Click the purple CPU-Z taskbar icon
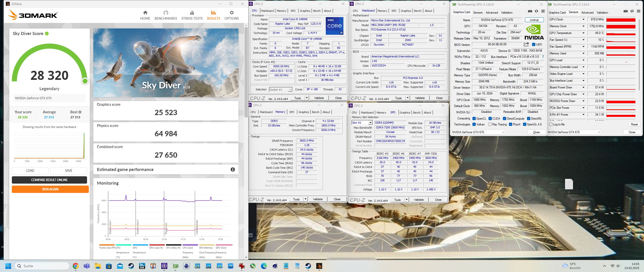This screenshot has height=272, width=644. click(x=164, y=266)
